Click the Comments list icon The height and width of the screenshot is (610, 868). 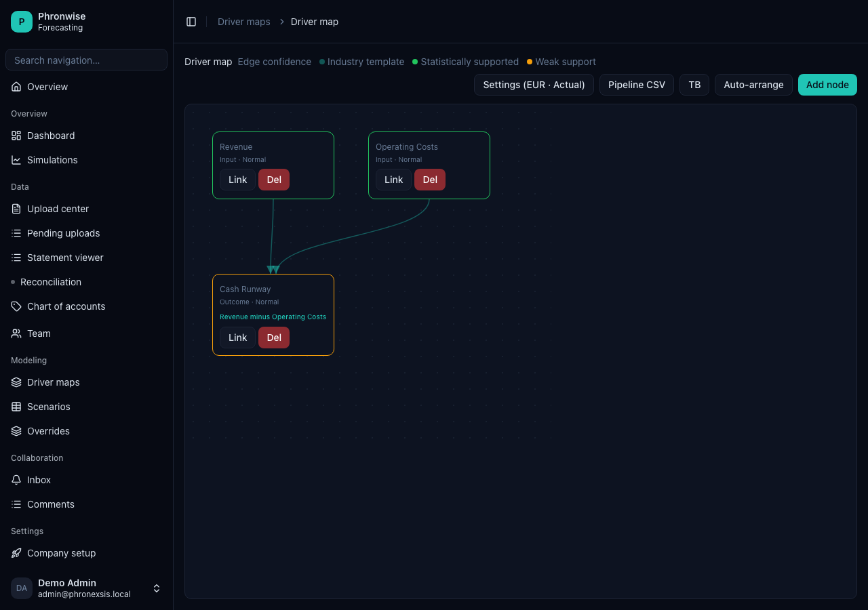(x=16, y=504)
